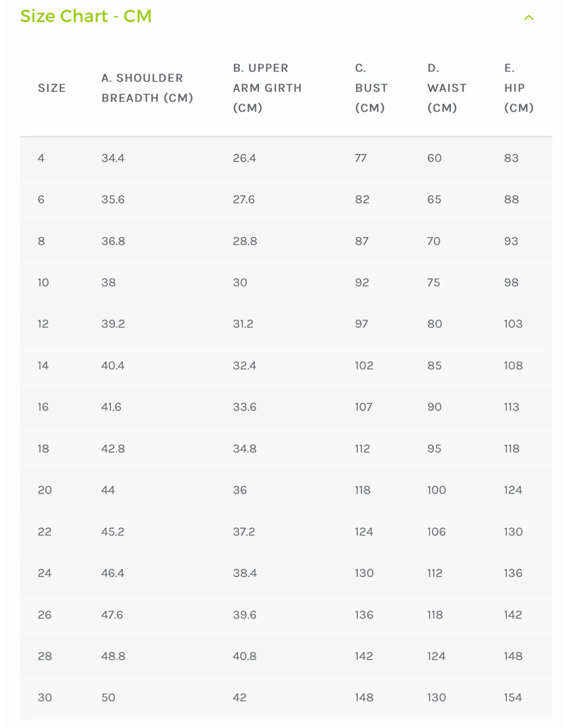This screenshot has height=728, width=572.
Task: Click size 10 row label
Action: coord(43,282)
